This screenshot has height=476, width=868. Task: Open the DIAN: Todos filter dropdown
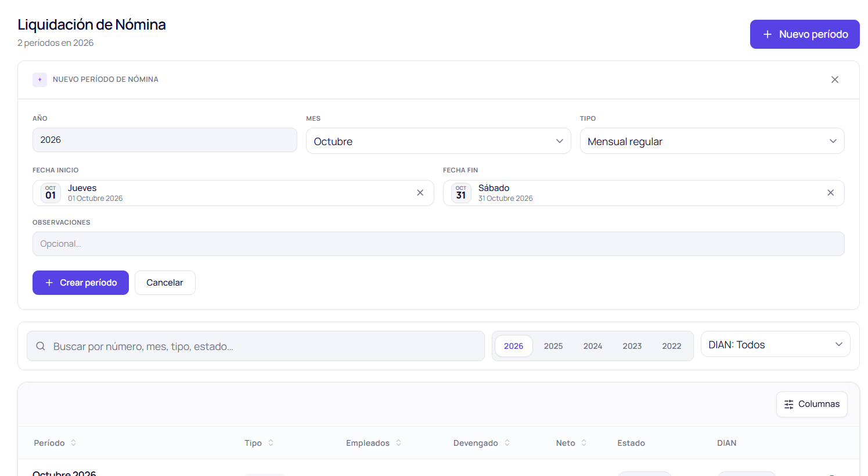pyautogui.click(x=775, y=344)
